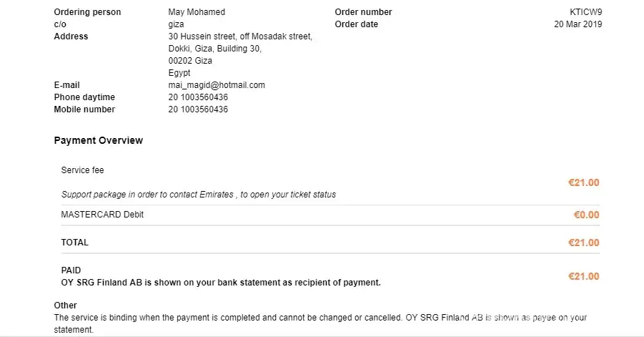The height and width of the screenshot is (337, 644).
Task: Click the name May Mohamed
Action: coord(197,12)
